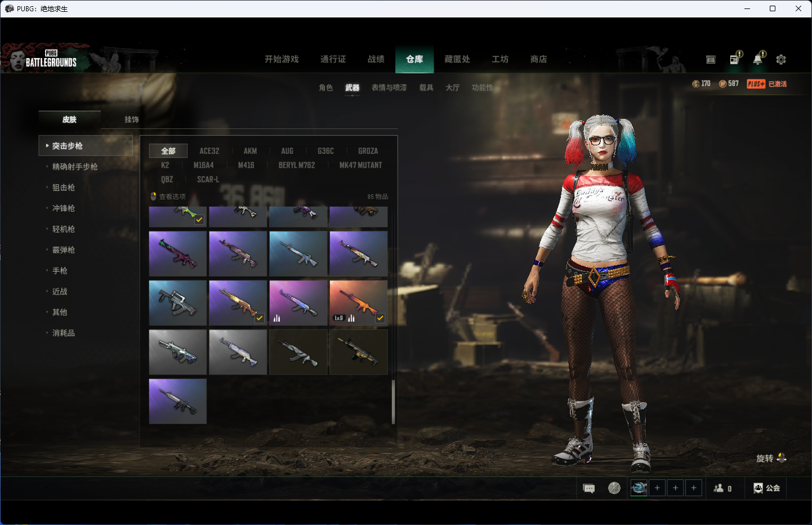This screenshot has height=525, width=812.
Task: Switch to the 角色 sub-tab
Action: tap(325, 88)
